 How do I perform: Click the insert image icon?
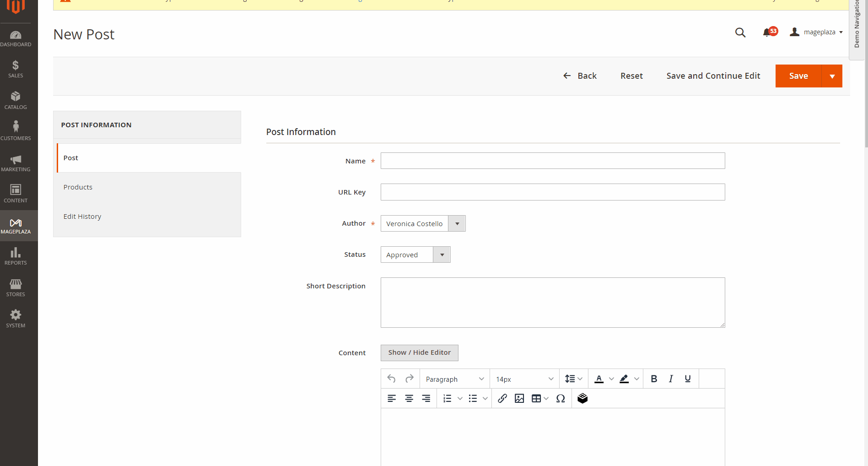click(x=519, y=398)
